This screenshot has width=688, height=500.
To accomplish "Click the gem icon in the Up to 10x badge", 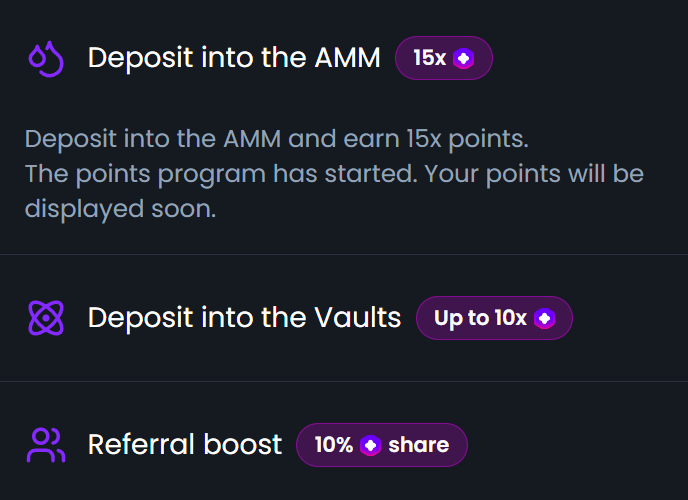I will point(544,318).
